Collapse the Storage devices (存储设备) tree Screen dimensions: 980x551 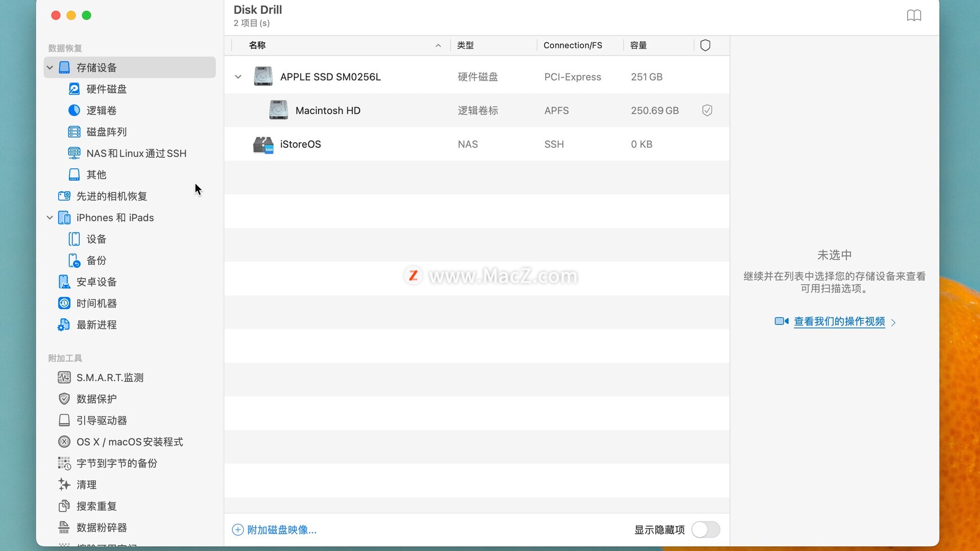click(50, 68)
